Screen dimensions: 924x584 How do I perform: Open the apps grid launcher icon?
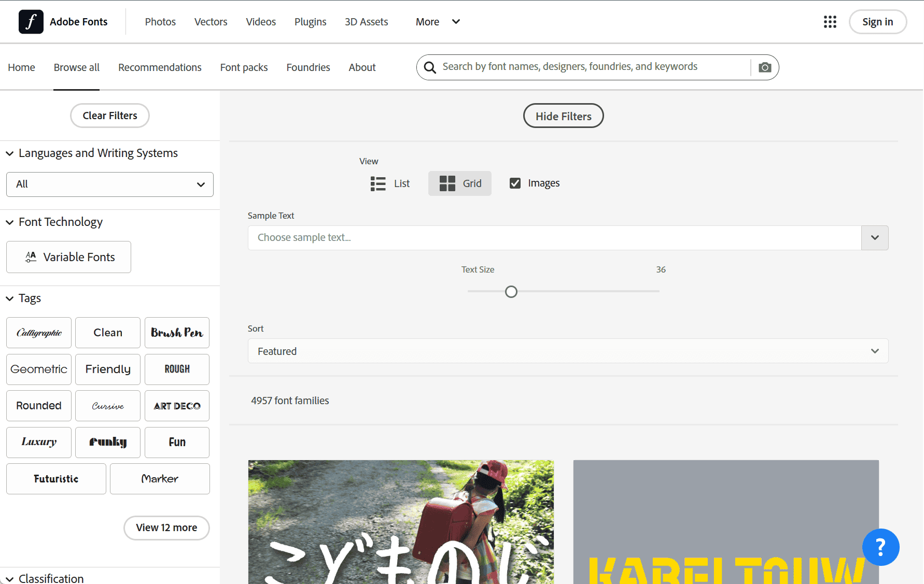[830, 22]
